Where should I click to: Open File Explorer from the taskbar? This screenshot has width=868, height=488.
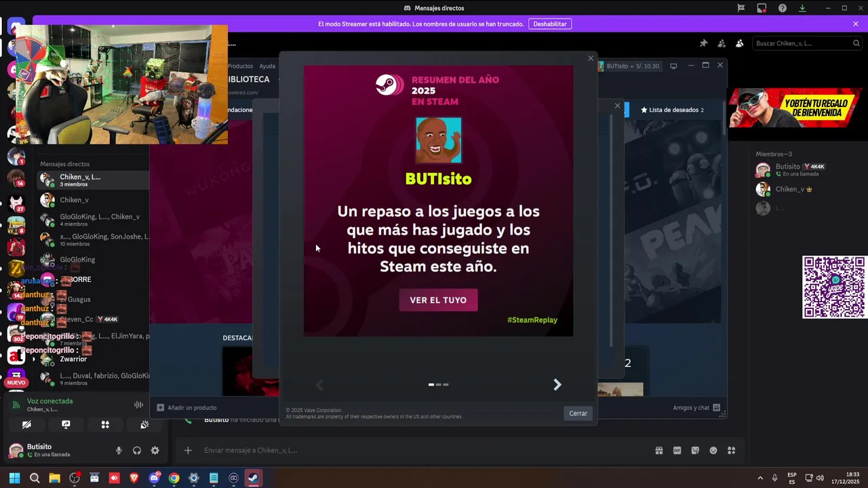(x=54, y=478)
